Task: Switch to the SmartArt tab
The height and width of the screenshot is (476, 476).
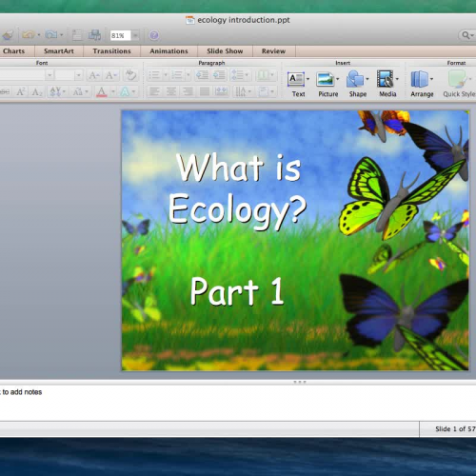Action: point(59,51)
